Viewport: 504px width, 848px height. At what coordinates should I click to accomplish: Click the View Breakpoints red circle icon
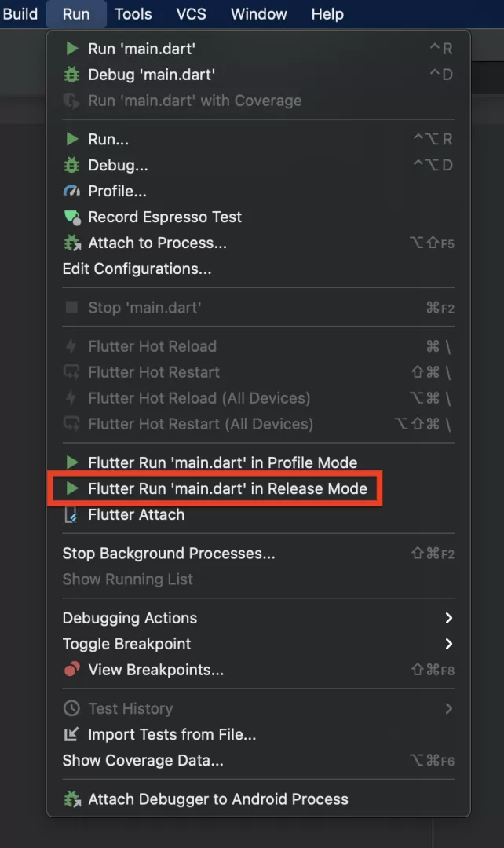[71, 670]
